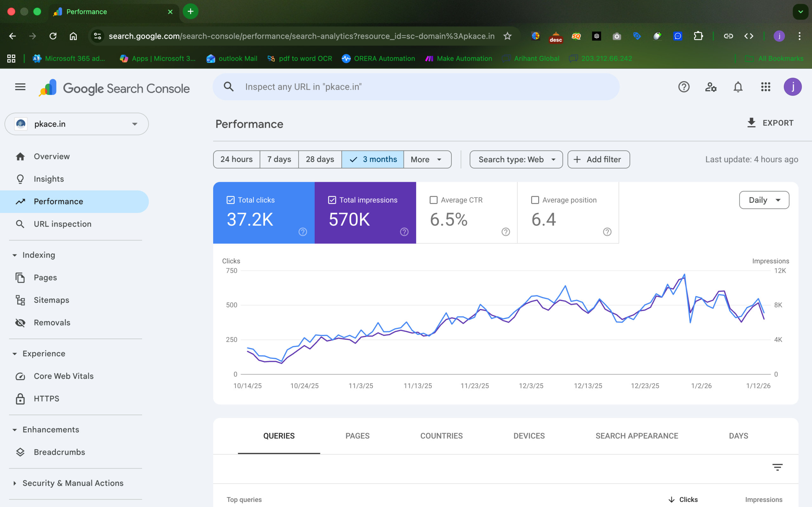Open the Daily granularity dropdown
Screen dimensions: 812x507
coord(764,200)
